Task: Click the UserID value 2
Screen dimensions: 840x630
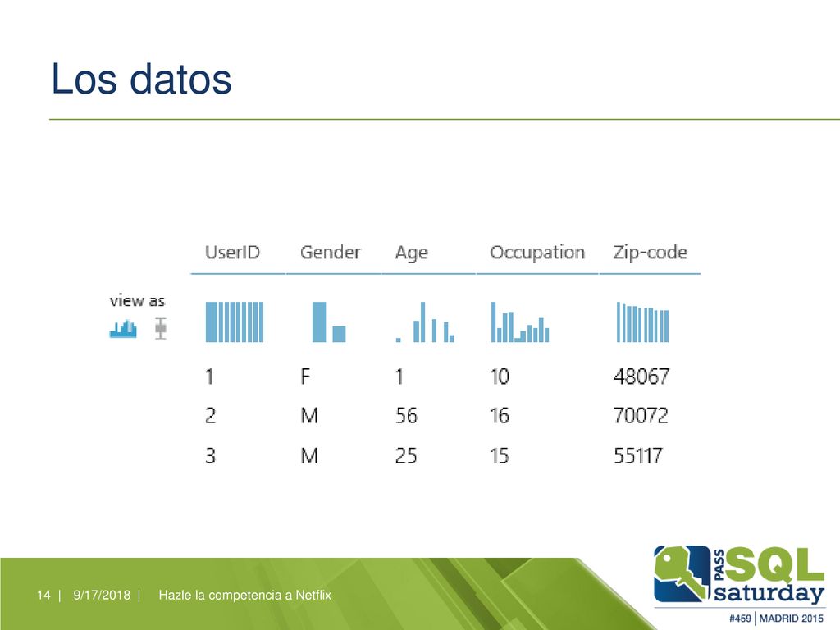Action: pos(211,416)
